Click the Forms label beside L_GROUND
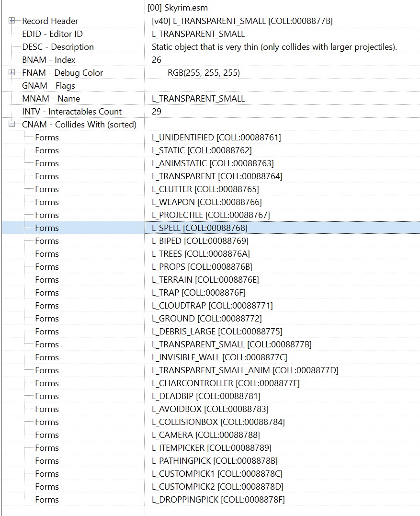The width and height of the screenshot is (420, 516). click(47, 319)
